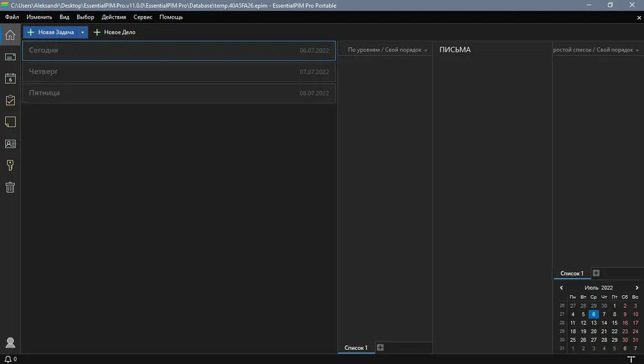Click the reminders bell icon

point(8,359)
